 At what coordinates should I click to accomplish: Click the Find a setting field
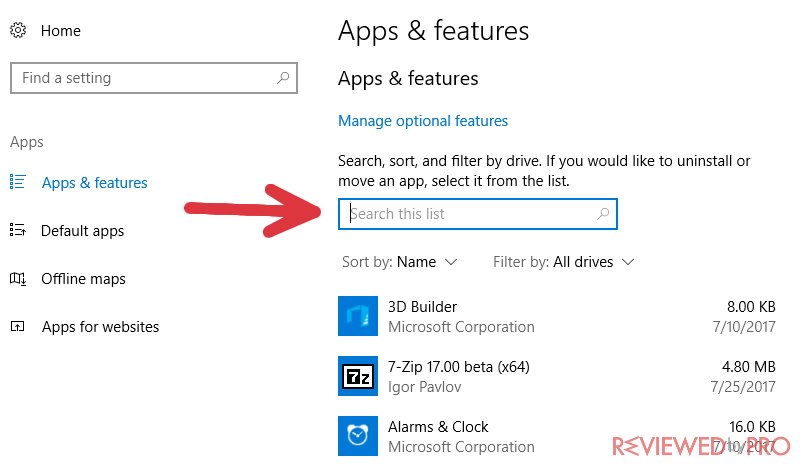click(x=154, y=78)
